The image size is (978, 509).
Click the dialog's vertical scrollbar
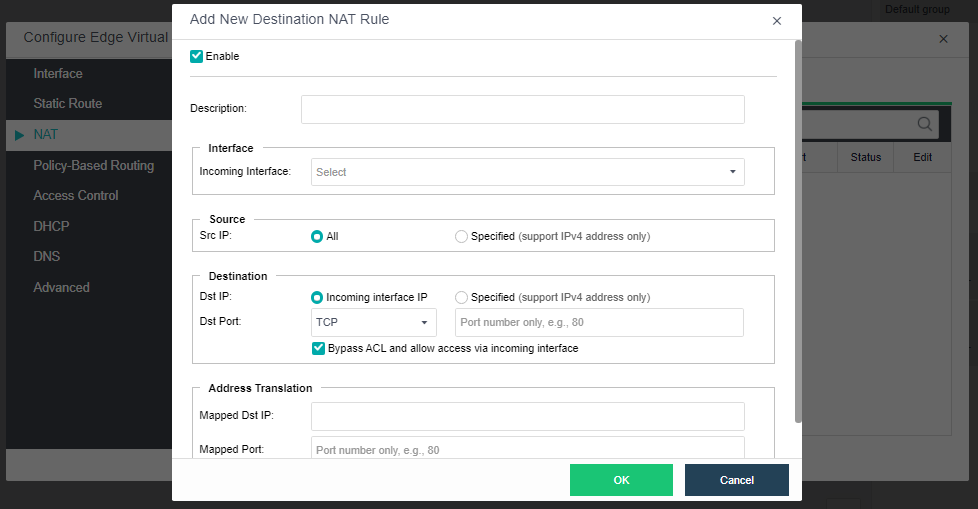tap(797, 230)
